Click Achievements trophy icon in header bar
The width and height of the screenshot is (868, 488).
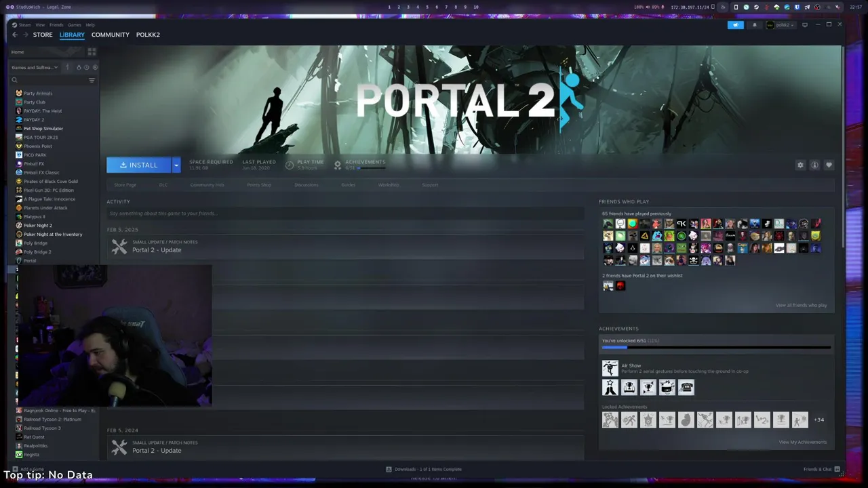(338, 165)
